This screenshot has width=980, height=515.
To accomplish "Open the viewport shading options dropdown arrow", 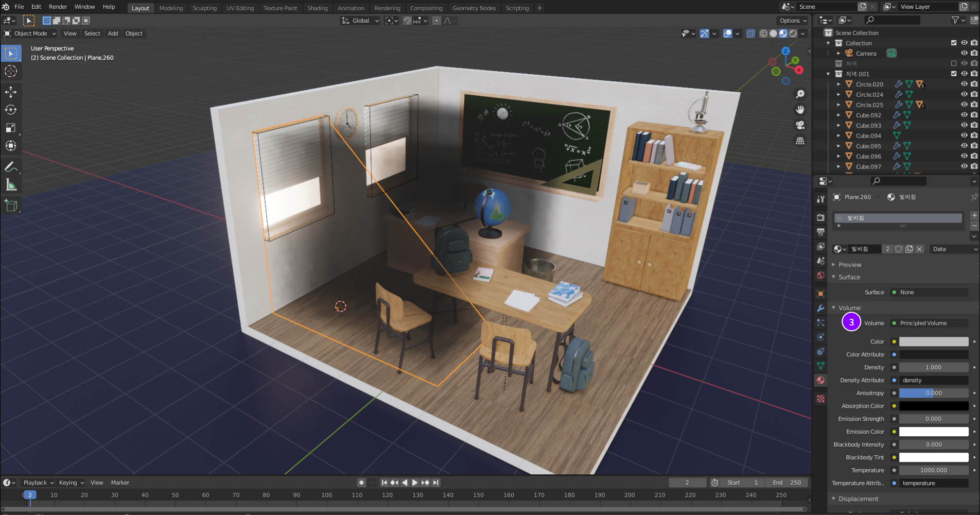I will [x=803, y=33].
